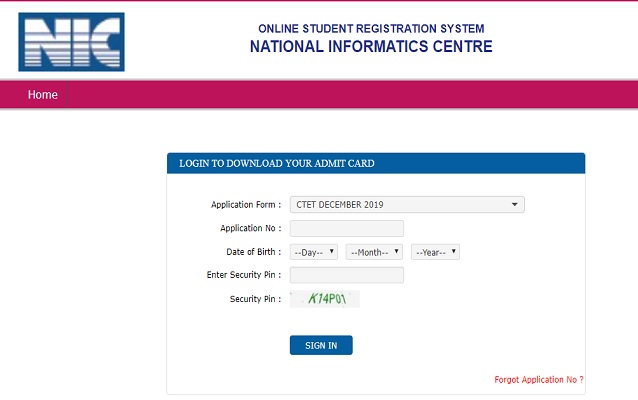
Task: Click the NIC logo
Action: [x=71, y=42]
